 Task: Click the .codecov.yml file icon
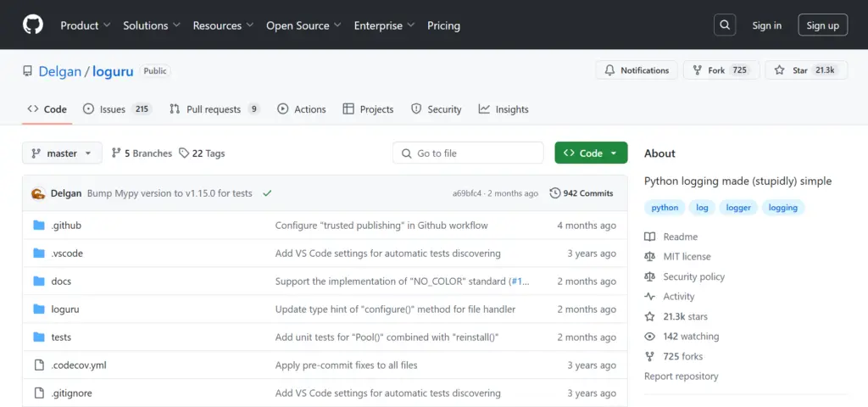39,365
